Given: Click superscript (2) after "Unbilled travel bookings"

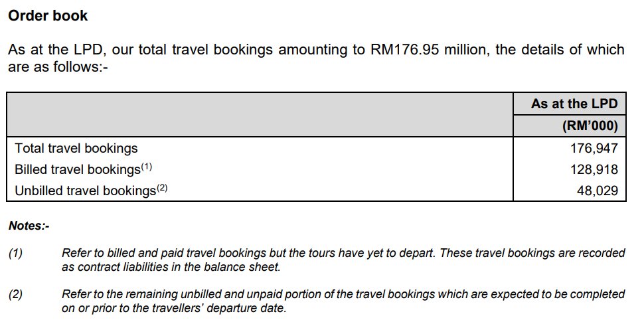Looking at the screenshot, I should click(x=161, y=188).
